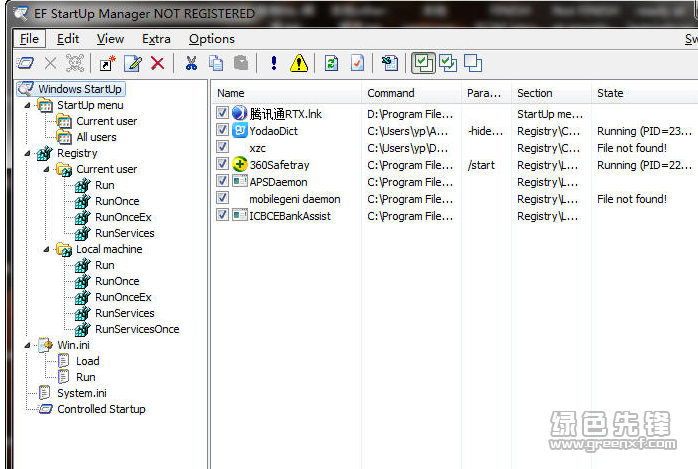Click the pressed checked-boxes toolbar icon
Screen dimensions: 698x469
click(423, 63)
